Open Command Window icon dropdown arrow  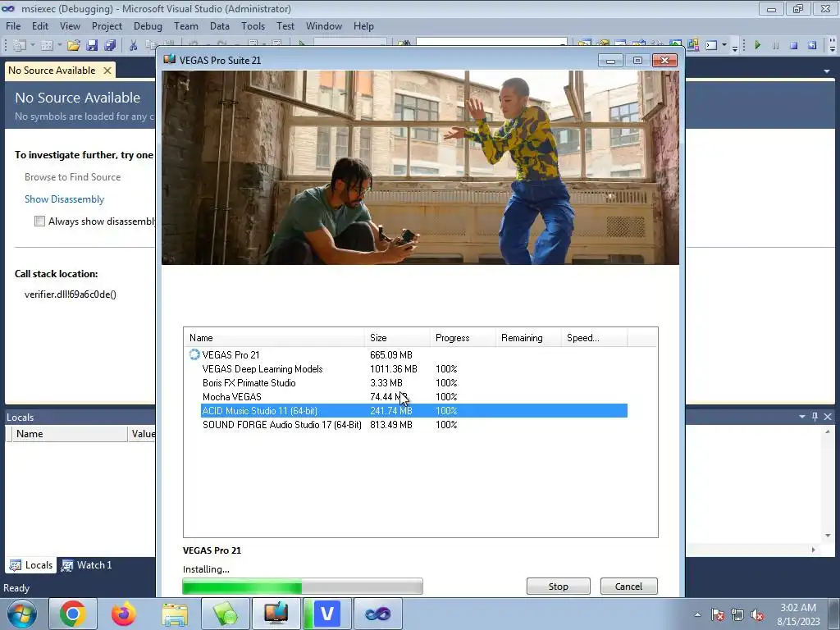724,46
